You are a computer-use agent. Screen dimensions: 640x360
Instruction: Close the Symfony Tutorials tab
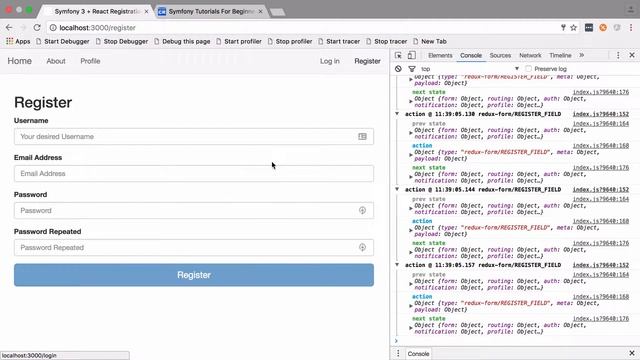pyautogui.click(x=261, y=11)
